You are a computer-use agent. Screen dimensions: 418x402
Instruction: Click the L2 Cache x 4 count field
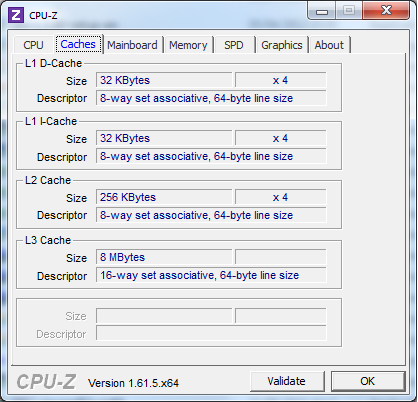click(x=281, y=197)
